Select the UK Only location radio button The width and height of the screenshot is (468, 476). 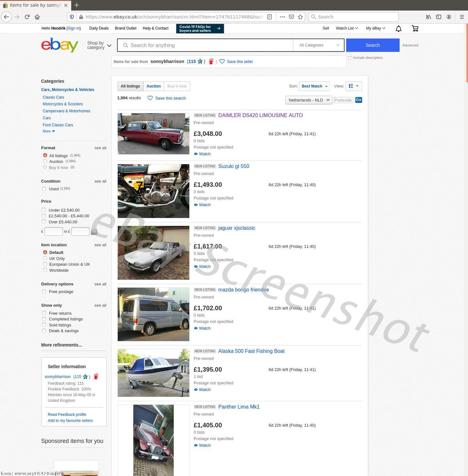click(45, 258)
